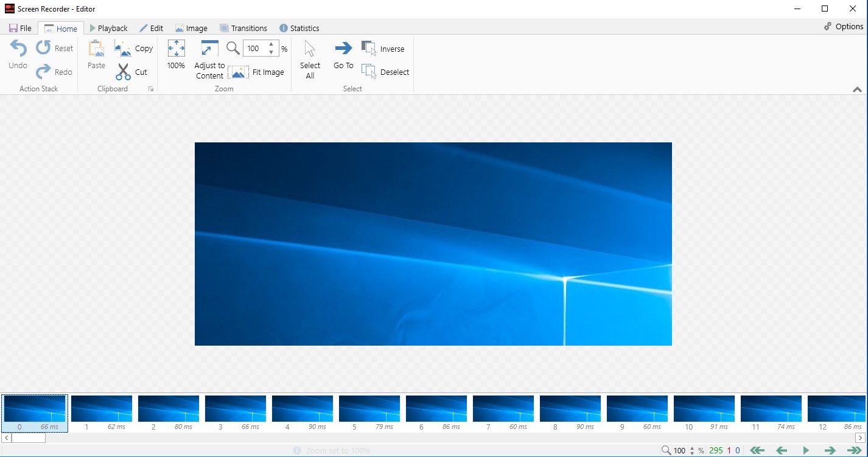
Task: Set zoom to 100% with the arrows icon
Action: tap(176, 49)
